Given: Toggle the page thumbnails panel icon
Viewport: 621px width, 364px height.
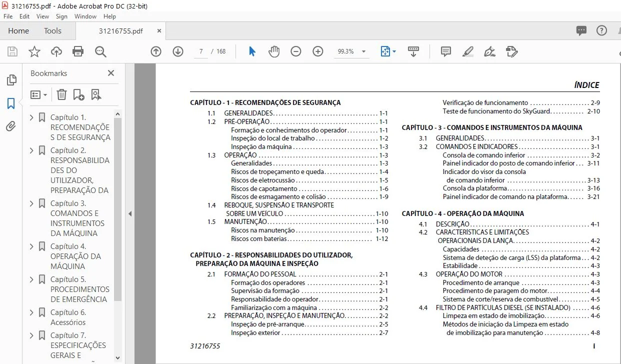Looking at the screenshot, I should 11,80.
